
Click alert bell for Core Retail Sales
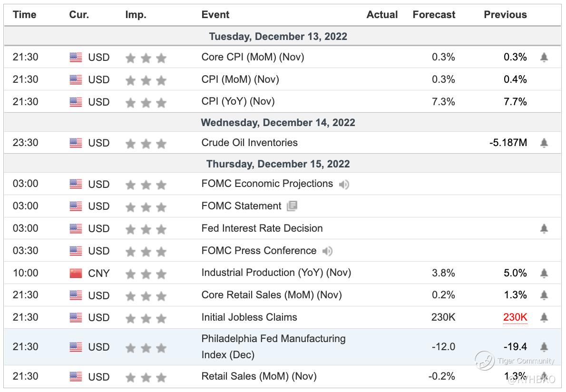(544, 295)
